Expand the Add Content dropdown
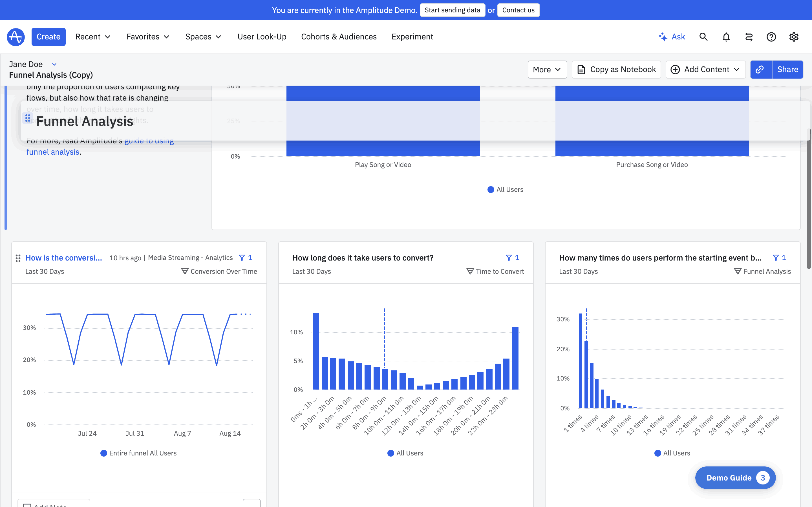This screenshot has height=507, width=812. pos(705,69)
